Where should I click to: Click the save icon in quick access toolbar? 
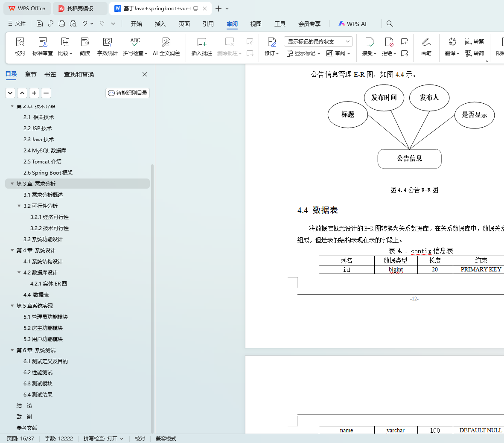click(40, 23)
